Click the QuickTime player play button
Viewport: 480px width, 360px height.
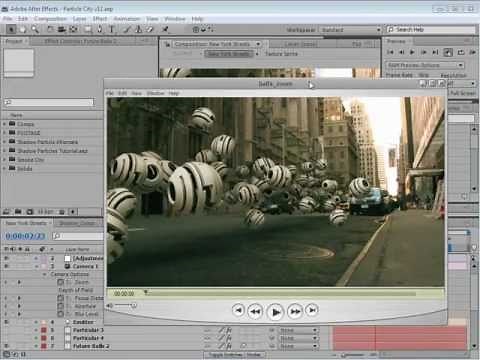click(x=275, y=312)
